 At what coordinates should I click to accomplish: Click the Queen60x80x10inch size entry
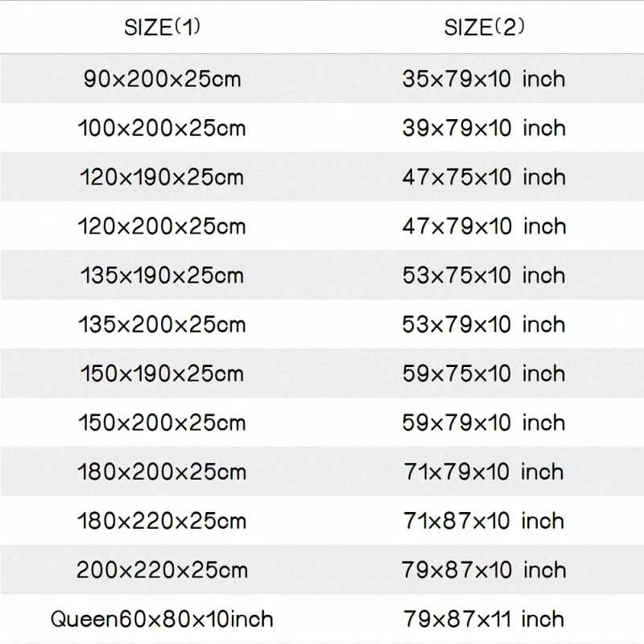(x=162, y=619)
